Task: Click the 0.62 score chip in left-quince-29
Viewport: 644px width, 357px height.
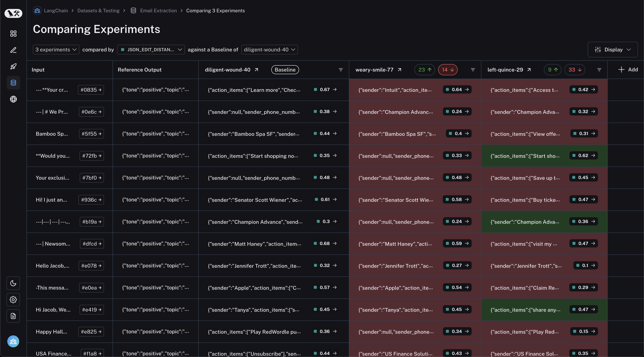Action: [583, 156]
